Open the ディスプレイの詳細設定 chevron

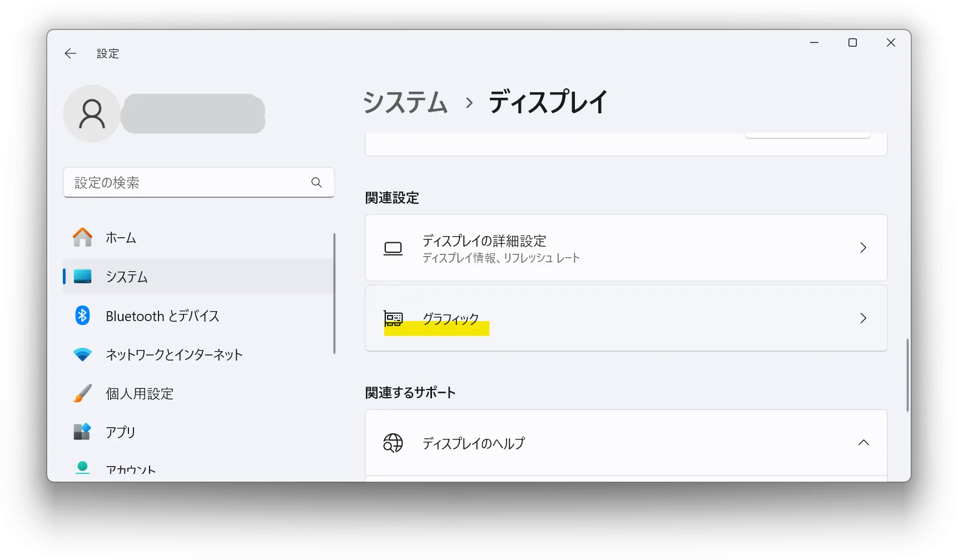pos(863,248)
